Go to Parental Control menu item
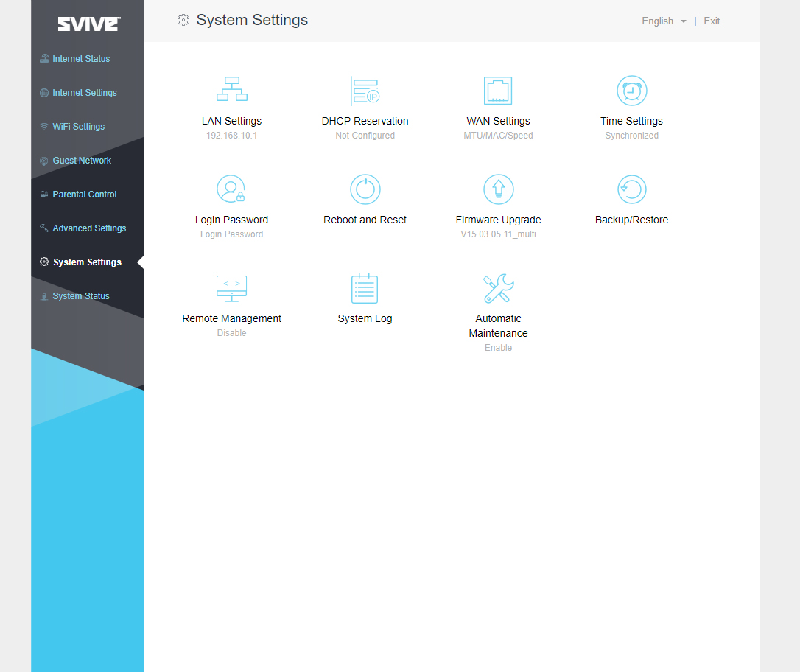Viewport: 800px width, 672px height. coord(85,195)
